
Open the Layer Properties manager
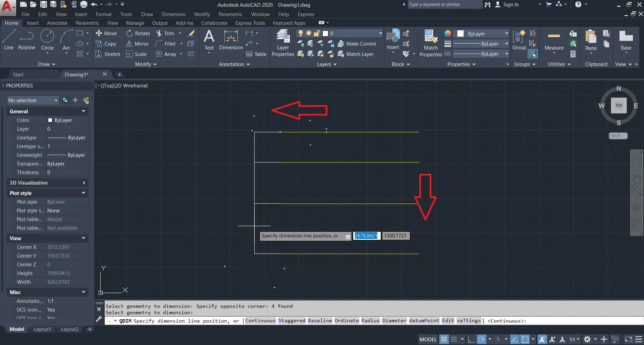click(x=282, y=43)
